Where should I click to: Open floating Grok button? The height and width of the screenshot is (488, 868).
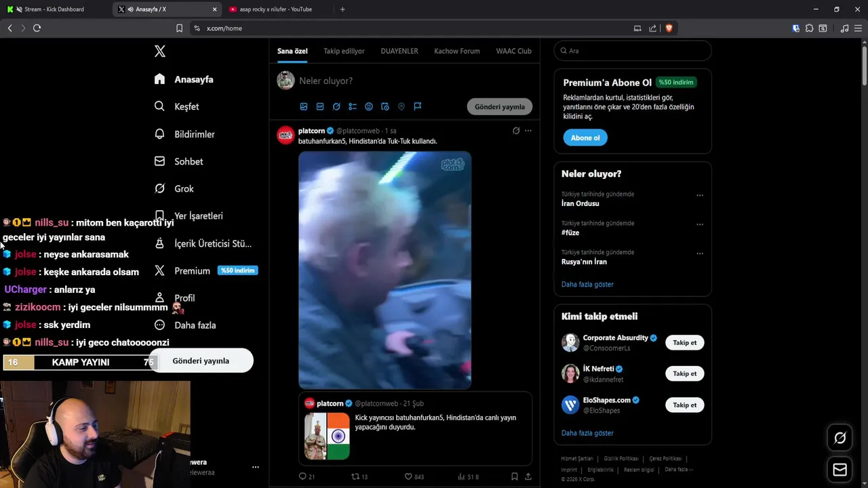click(x=840, y=439)
